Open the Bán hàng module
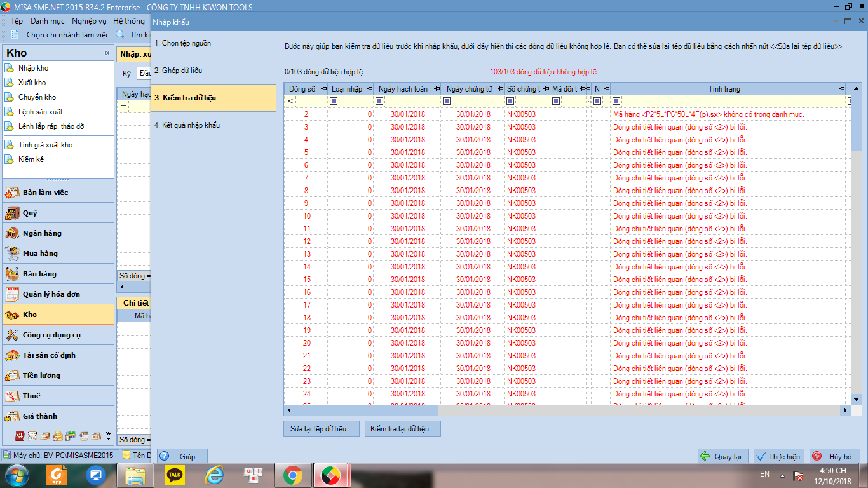This screenshot has height=488, width=868. pyautogui.click(x=58, y=274)
